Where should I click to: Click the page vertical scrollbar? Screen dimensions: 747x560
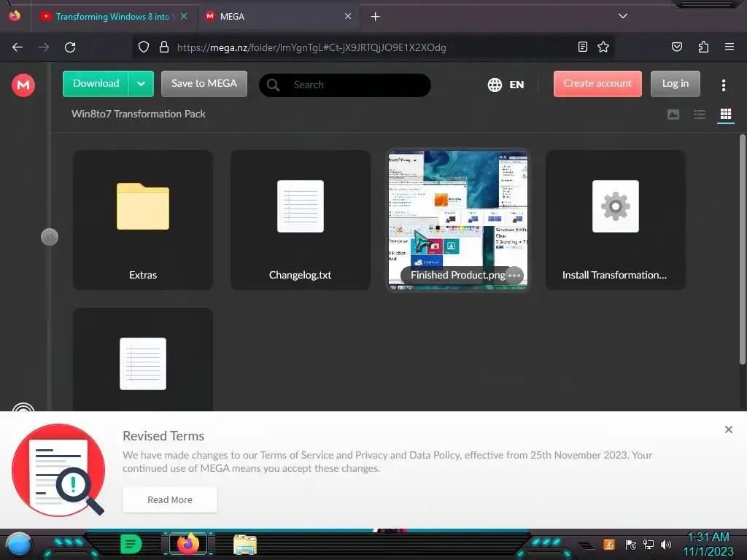pyautogui.click(x=742, y=249)
